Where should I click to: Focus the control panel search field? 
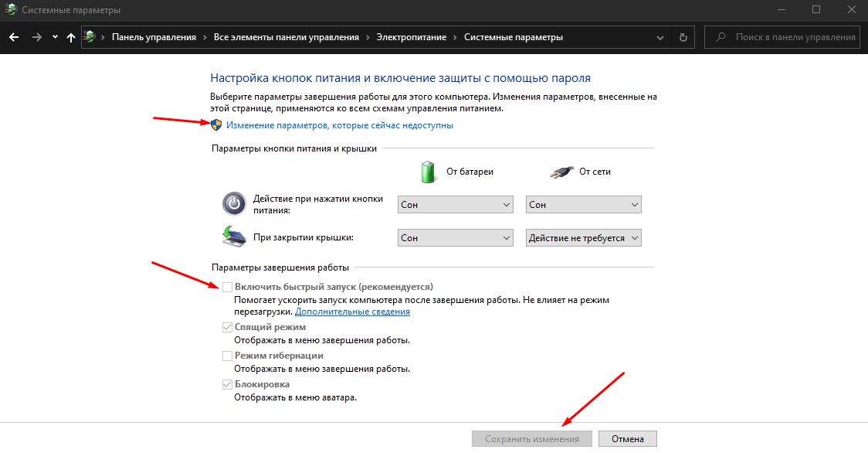(782, 37)
